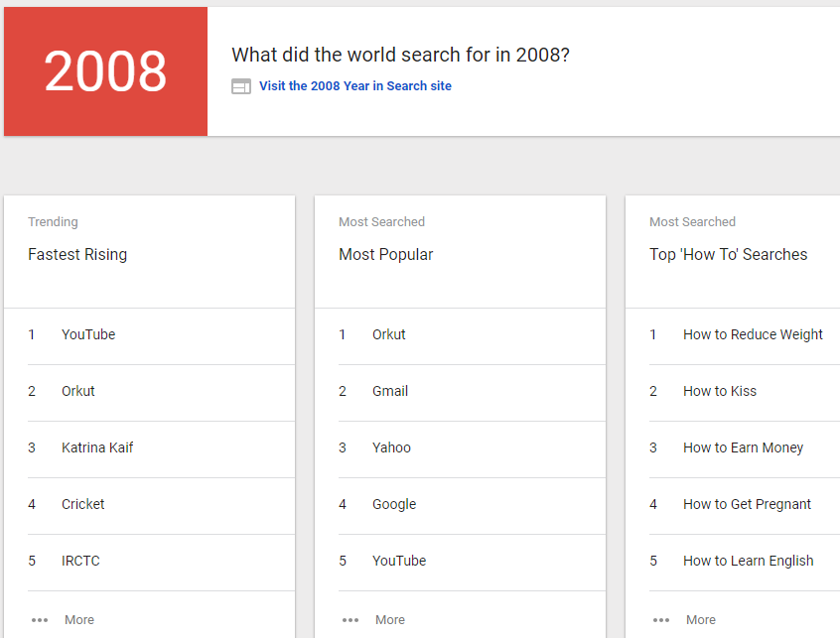Image resolution: width=840 pixels, height=638 pixels.
Task: Click the IRCTC entry in Fastest Rising
Action: click(x=80, y=561)
